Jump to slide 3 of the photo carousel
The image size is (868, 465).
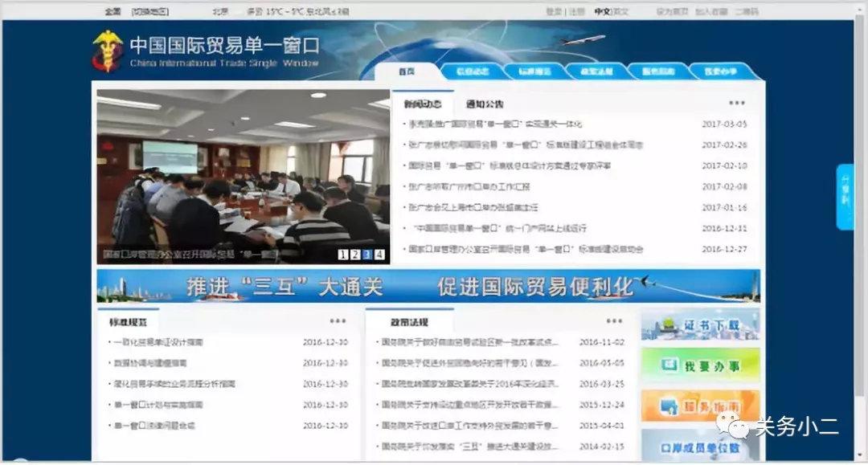point(367,255)
